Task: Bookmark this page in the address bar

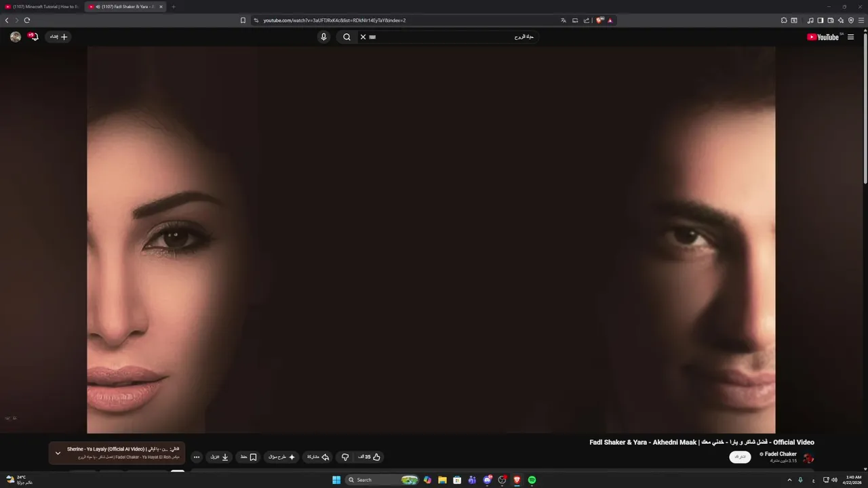Action: (x=243, y=20)
